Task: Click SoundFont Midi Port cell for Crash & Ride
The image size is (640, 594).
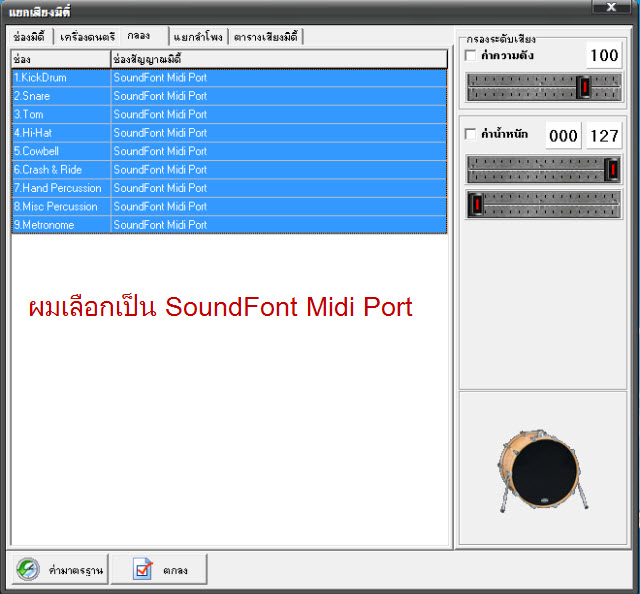Action: pos(279,169)
